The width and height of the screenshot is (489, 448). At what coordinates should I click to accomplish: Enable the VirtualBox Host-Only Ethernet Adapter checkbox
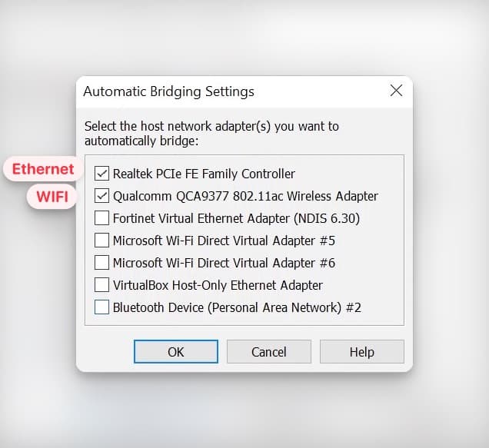(101, 285)
